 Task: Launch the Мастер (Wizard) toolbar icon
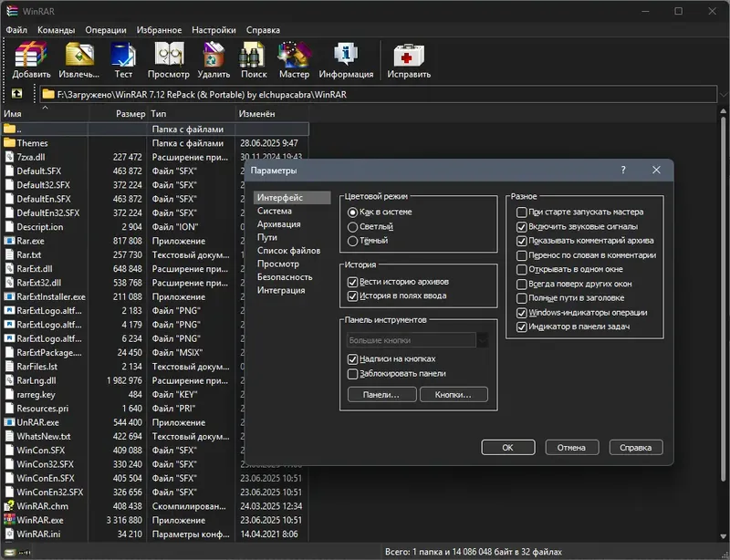click(294, 56)
